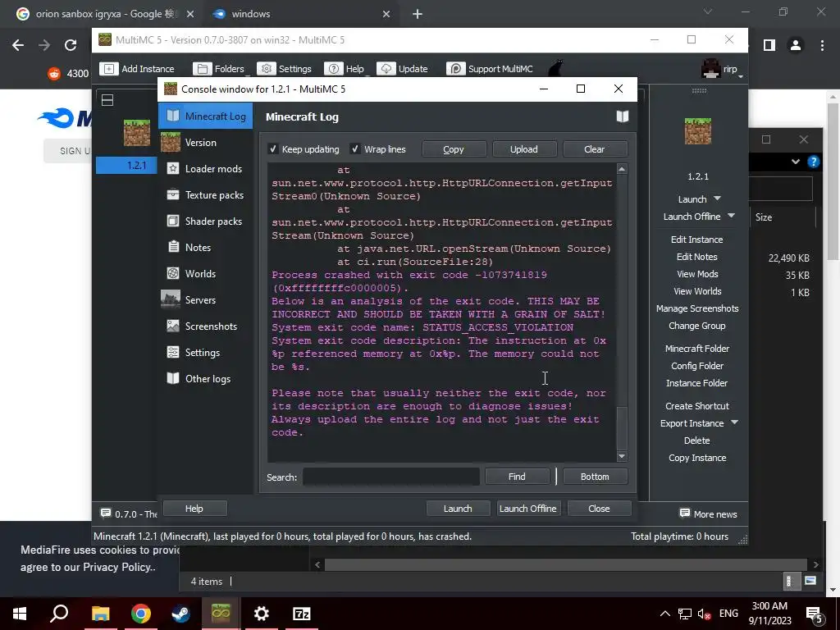Close console via bottom Close button
840x630 pixels.
(x=599, y=508)
